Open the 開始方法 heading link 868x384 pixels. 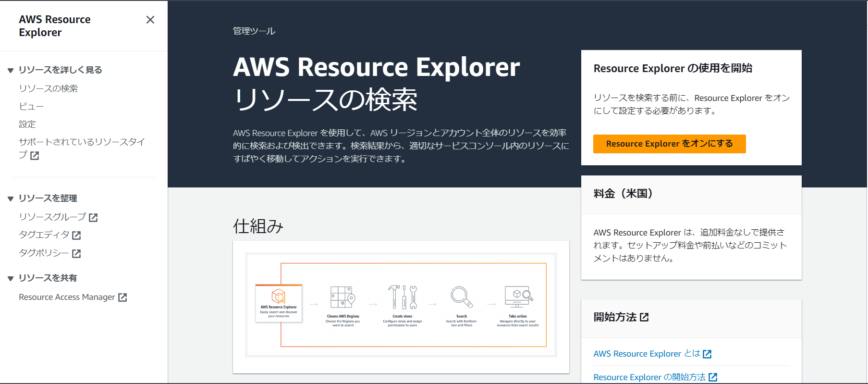point(615,317)
